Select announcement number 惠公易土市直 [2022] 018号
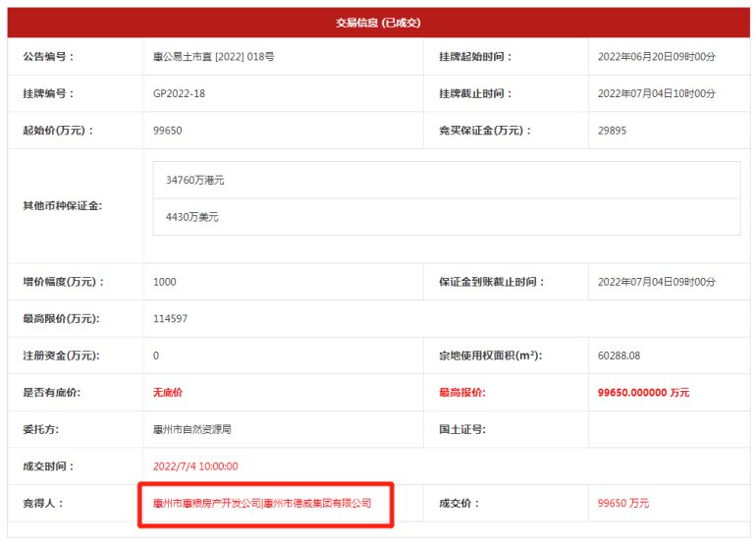Screen dimensions: 756x546 coord(214,56)
